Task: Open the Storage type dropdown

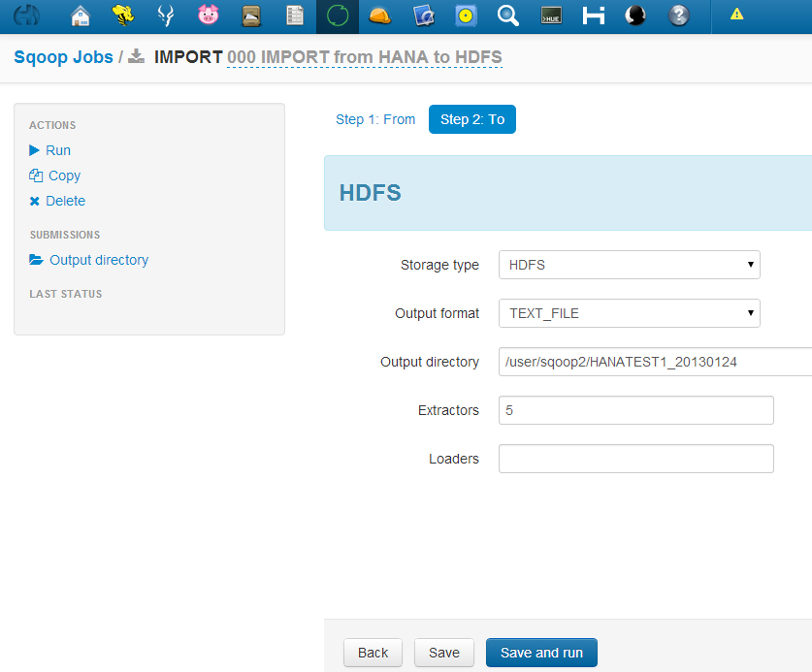Action: [x=630, y=265]
